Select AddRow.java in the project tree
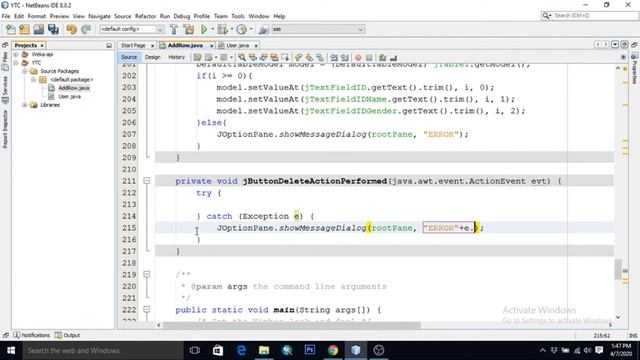This screenshot has width=640, height=360. click(74, 88)
